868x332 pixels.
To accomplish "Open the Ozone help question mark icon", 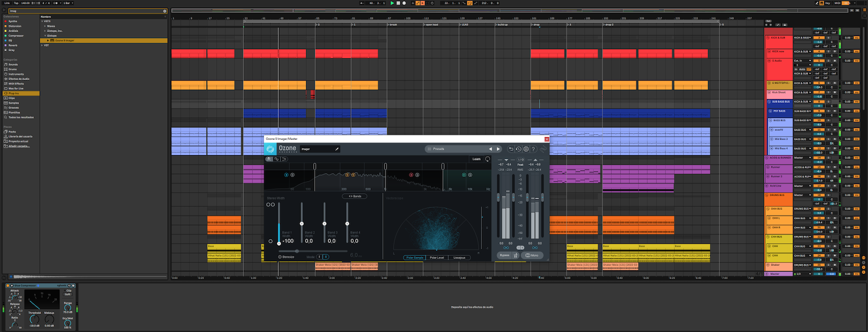I will pos(534,149).
